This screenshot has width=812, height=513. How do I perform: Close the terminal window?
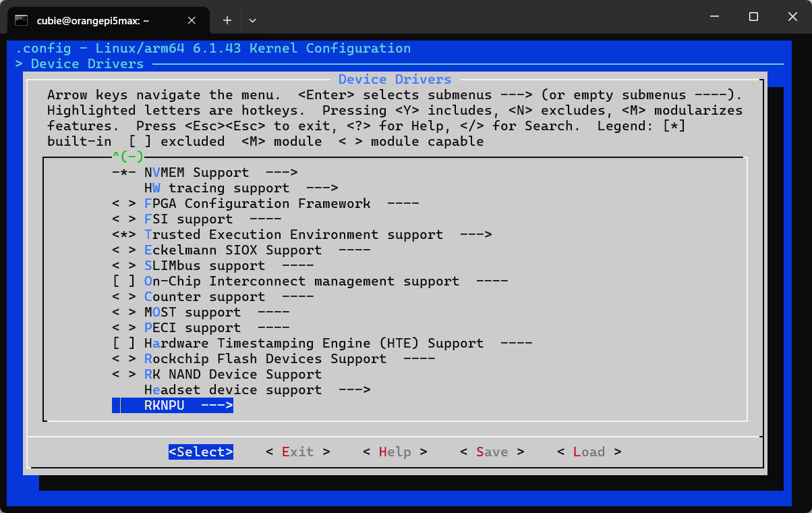(x=792, y=17)
